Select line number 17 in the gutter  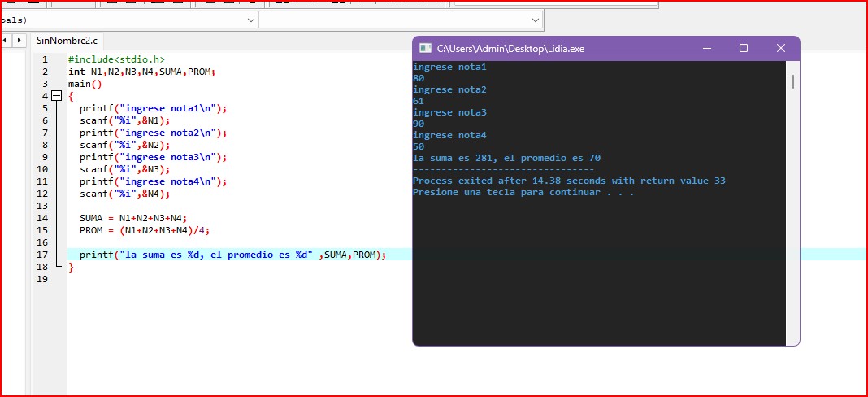[x=43, y=255]
